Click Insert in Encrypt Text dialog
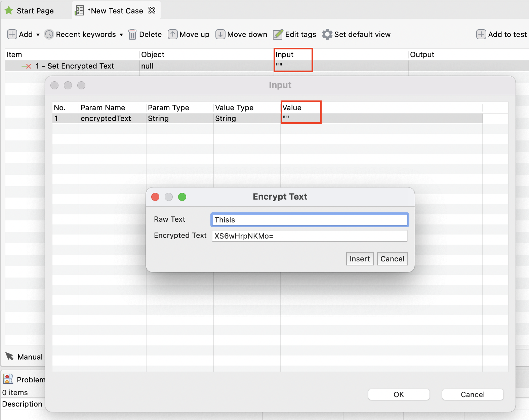529x420 pixels. (359, 259)
